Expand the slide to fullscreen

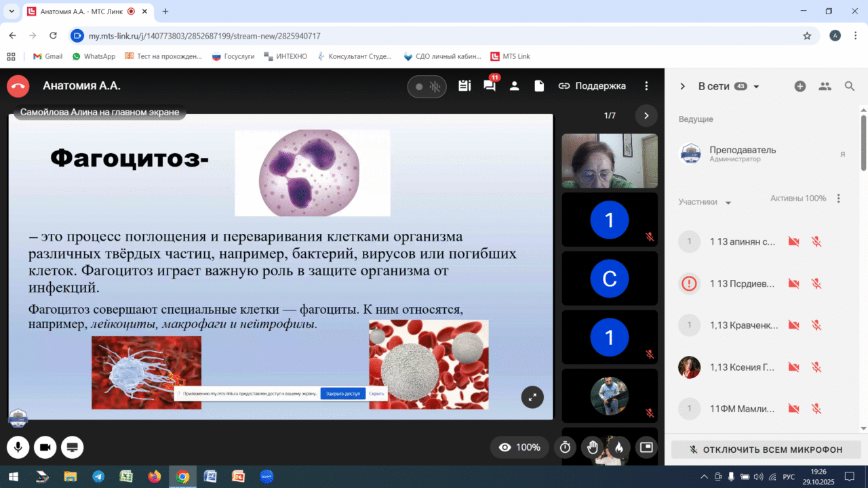point(532,397)
